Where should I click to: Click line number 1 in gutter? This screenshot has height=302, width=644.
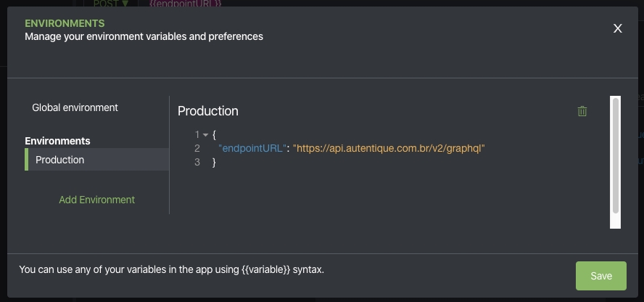pos(197,135)
